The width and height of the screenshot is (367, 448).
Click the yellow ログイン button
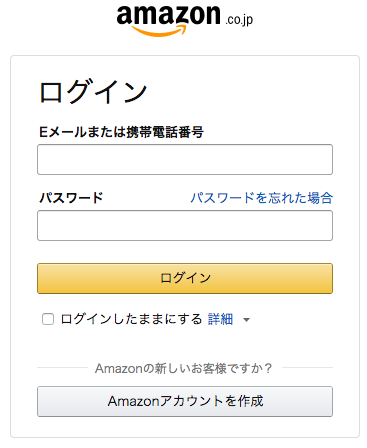coord(185,278)
